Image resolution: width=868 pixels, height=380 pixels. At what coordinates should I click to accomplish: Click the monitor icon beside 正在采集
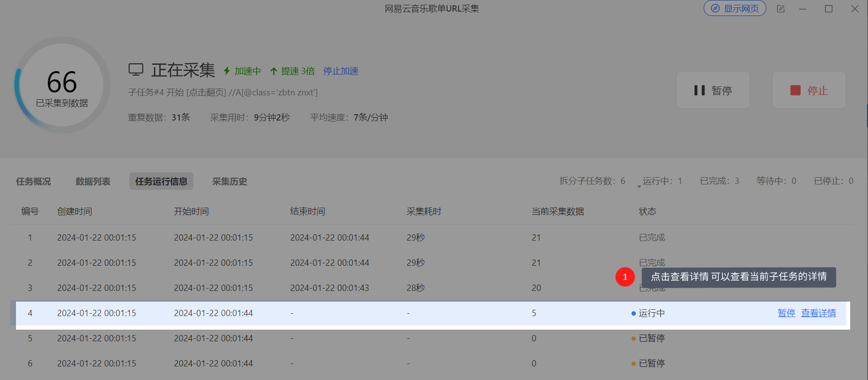pos(136,70)
